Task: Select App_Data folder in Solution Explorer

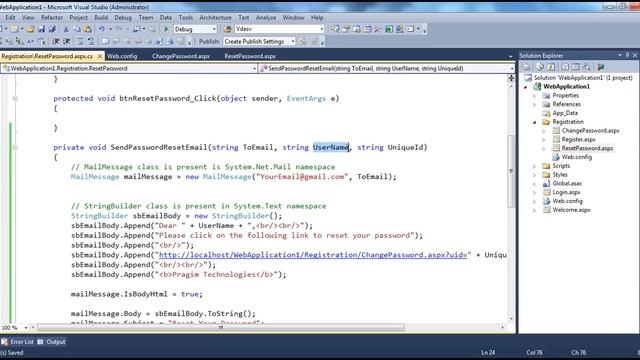Action: 565,113
